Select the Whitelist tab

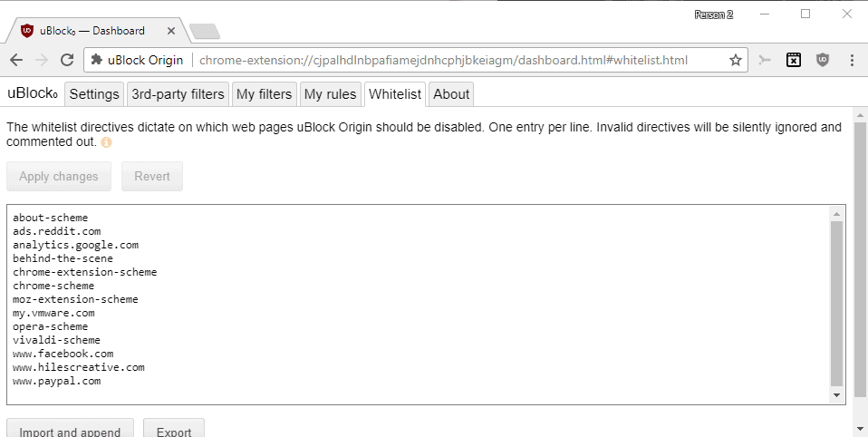(395, 94)
